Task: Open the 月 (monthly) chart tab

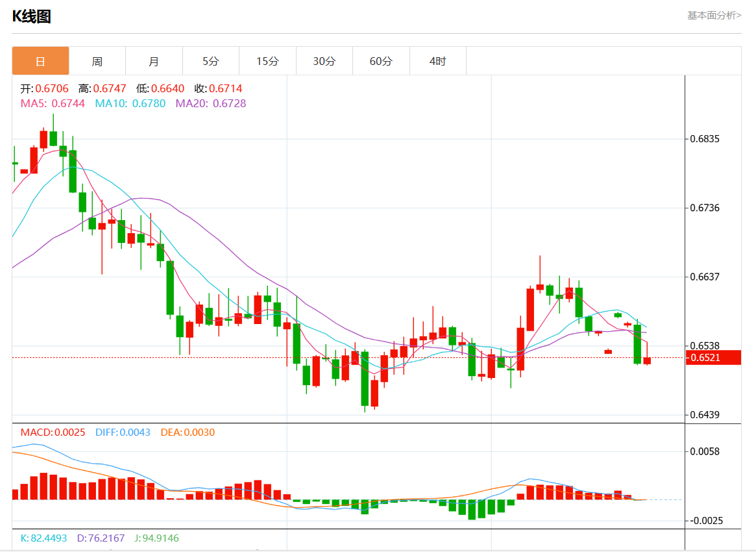Action: (x=154, y=61)
